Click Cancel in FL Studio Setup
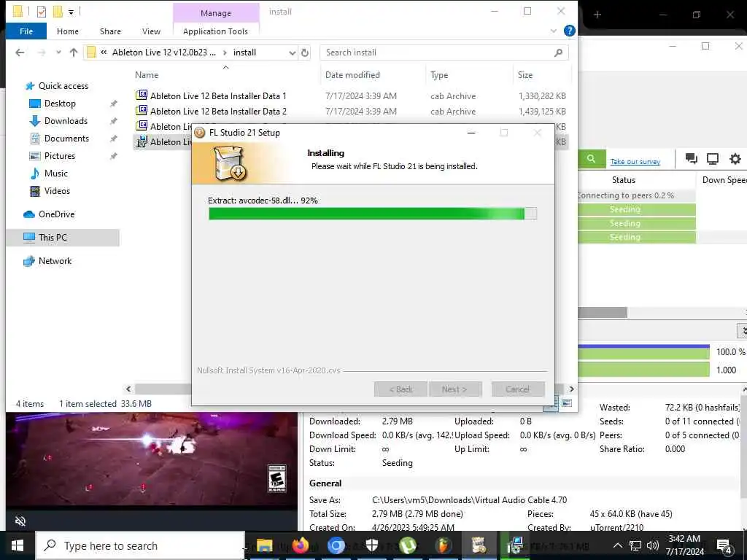This screenshot has width=747, height=560. tap(518, 389)
